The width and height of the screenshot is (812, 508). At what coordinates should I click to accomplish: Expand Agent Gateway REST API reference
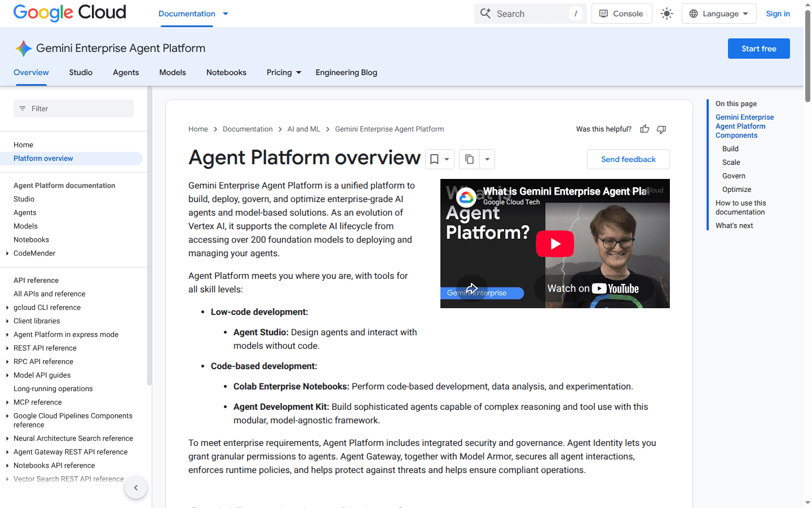click(7, 452)
